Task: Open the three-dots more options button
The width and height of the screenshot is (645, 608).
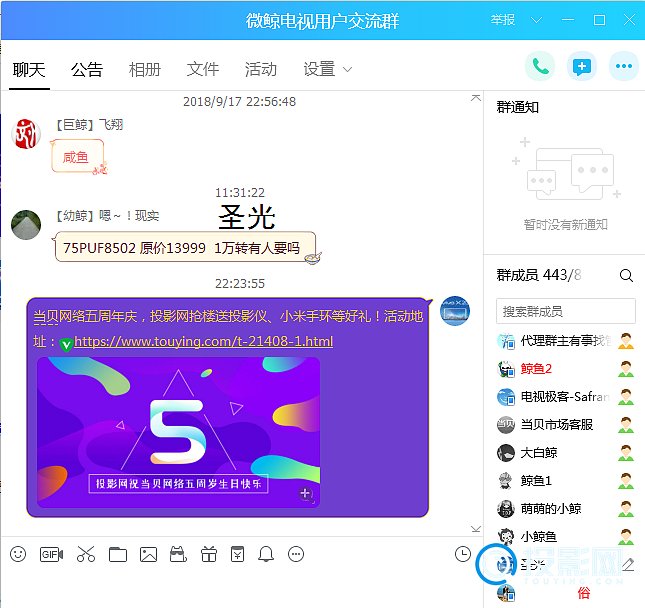Action: point(624,66)
